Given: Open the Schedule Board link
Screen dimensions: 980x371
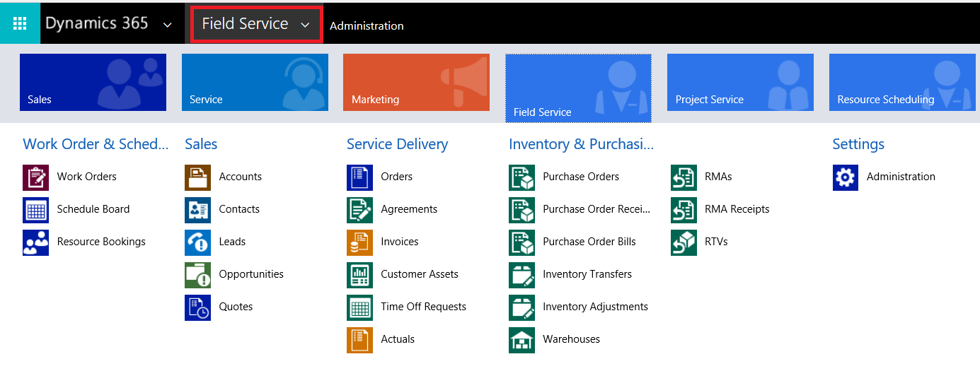Looking at the screenshot, I should coord(93,209).
